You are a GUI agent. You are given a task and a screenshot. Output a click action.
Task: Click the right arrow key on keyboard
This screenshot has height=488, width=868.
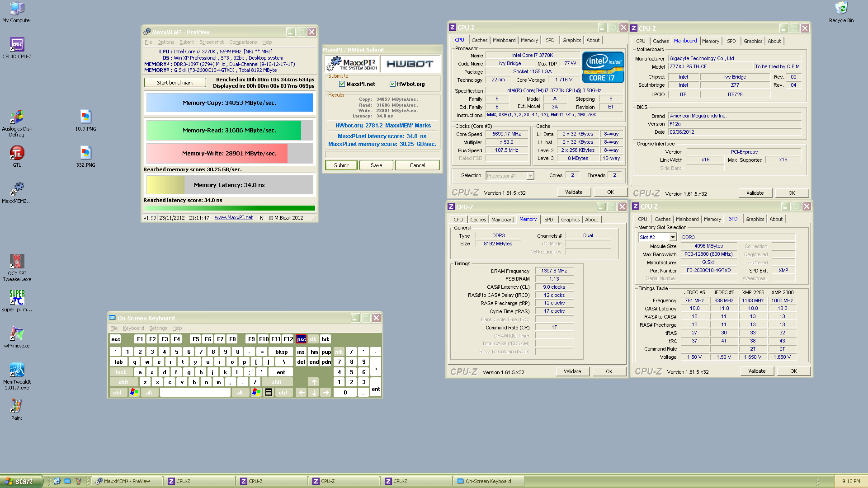pyautogui.click(x=326, y=393)
